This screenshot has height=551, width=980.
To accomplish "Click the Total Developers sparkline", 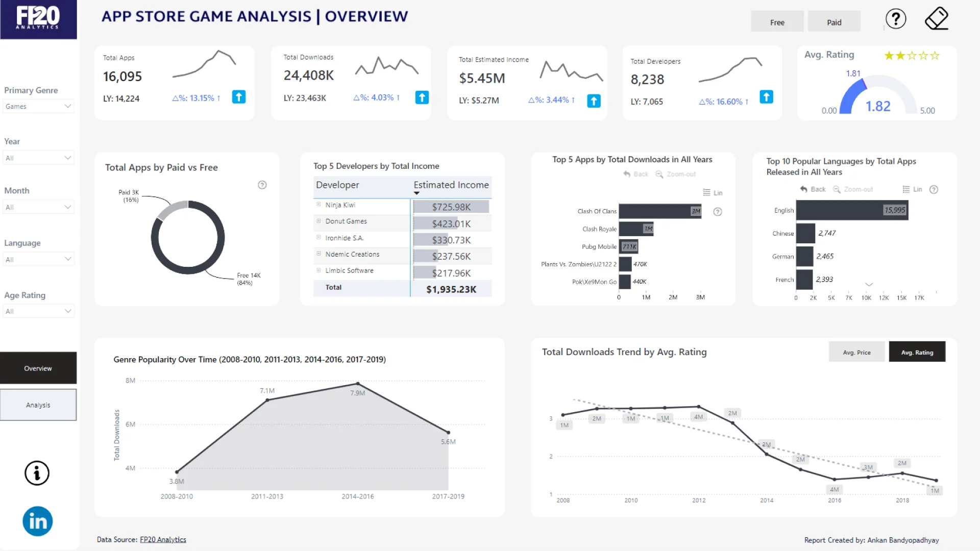I will (730, 69).
